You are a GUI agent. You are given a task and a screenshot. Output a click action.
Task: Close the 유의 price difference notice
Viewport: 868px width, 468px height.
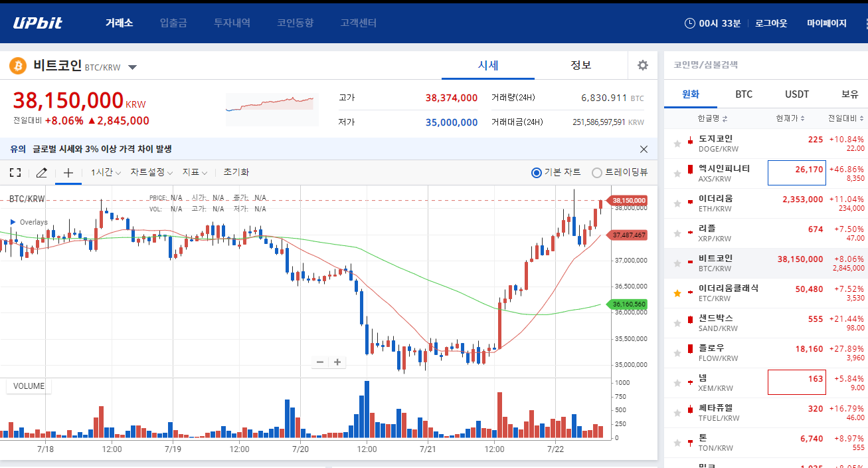[644, 149]
